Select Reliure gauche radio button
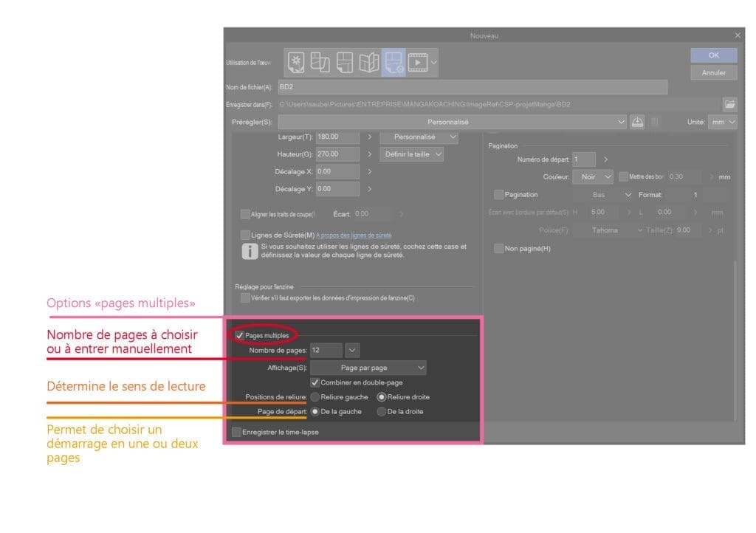The image size is (756, 533). point(315,397)
